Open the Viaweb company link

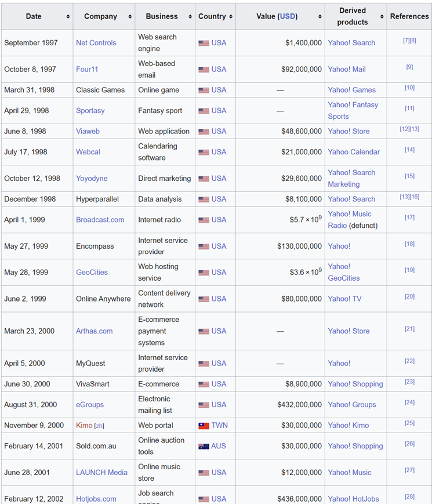coord(88,131)
